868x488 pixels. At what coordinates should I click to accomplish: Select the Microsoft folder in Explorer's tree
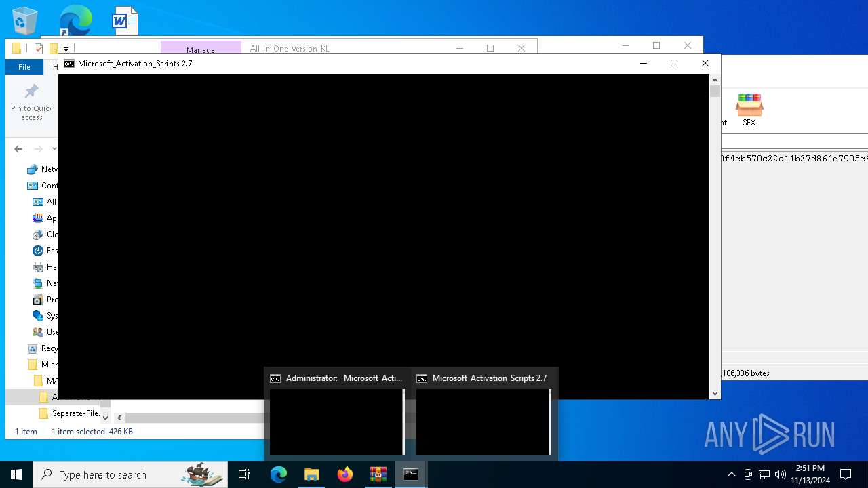pos(42,365)
